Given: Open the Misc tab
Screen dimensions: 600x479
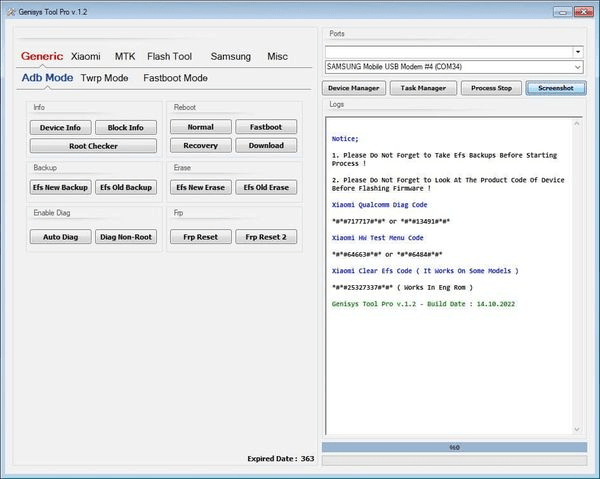Looking at the screenshot, I should (x=277, y=57).
